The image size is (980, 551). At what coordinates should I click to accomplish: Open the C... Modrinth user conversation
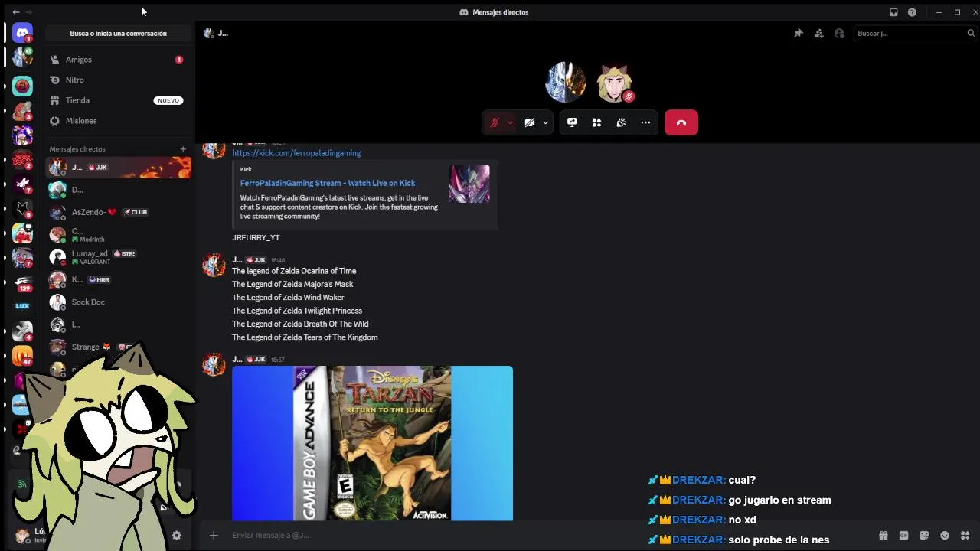[118, 234]
